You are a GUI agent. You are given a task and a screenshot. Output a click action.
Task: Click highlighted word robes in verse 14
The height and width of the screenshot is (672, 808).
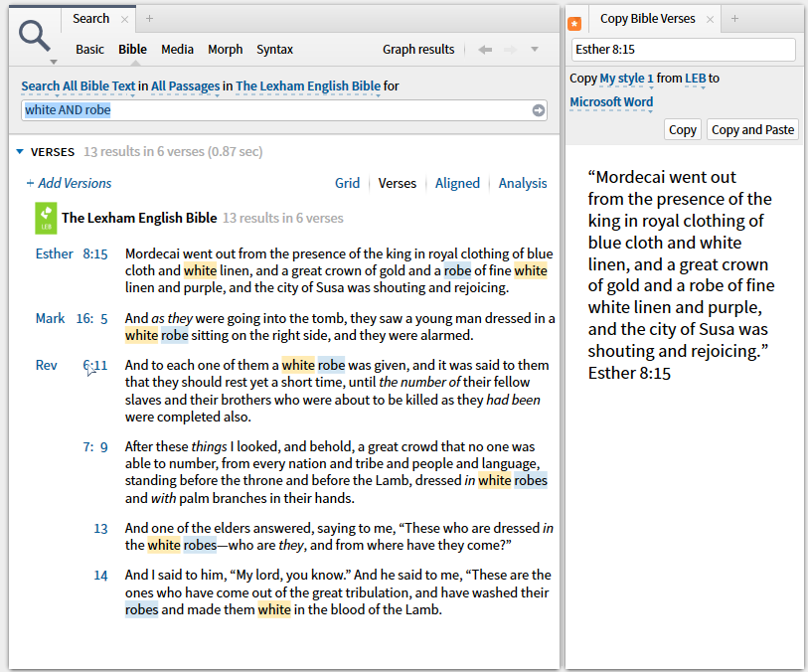(x=141, y=609)
